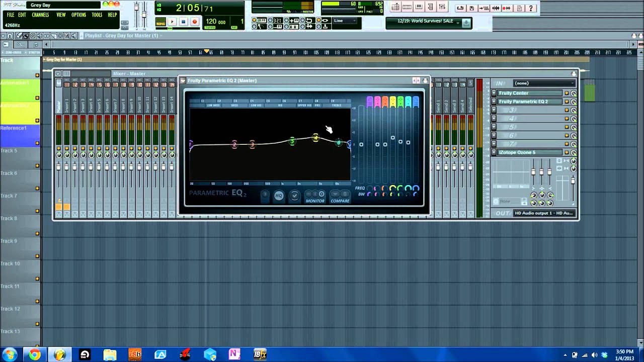Open the playlist options menu arrow
This screenshot has height=362, width=644.
pos(3,36)
